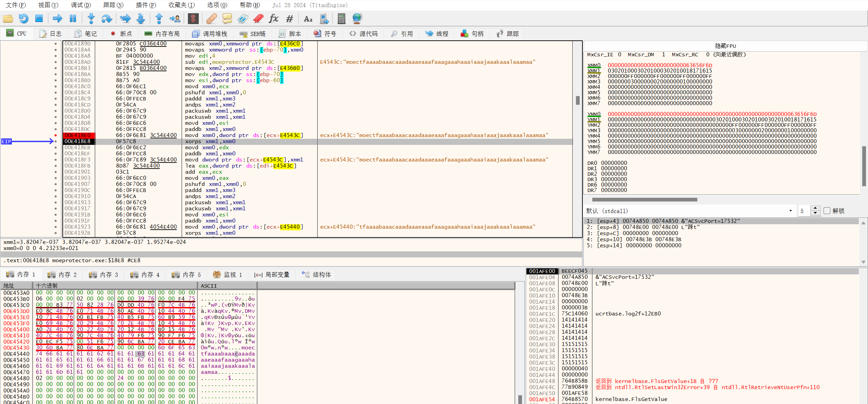
Task: Click the Run arrow toolbar icon
Action: click(x=57, y=19)
